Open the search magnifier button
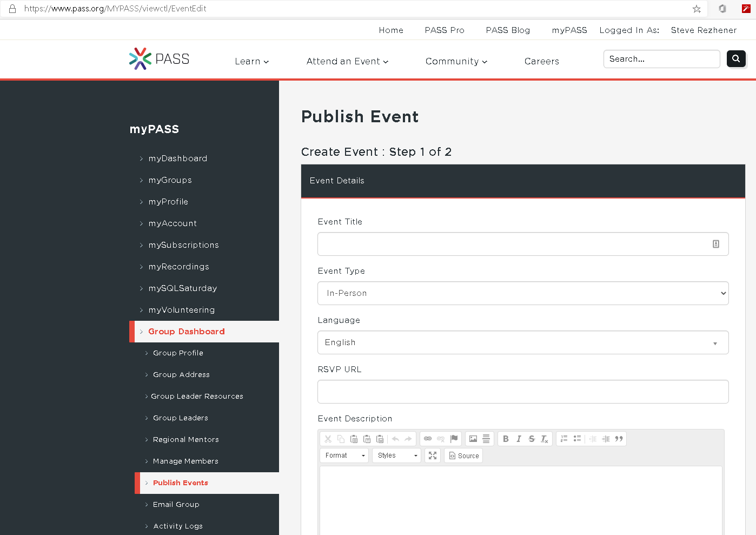Viewport: 756px width, 535px height. [736, 59]
